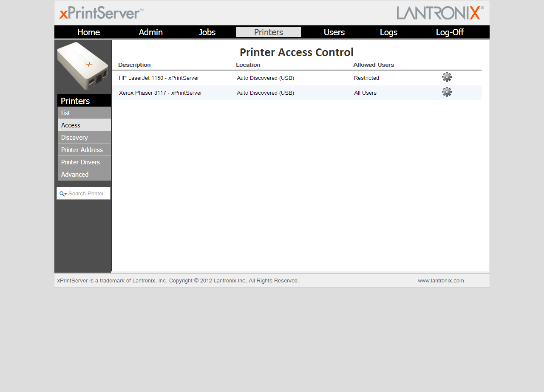Screen dimensions: 544x392
Task: Select Xerox Phaser 3117 - xPrintServer row
Action: [297, 93]
